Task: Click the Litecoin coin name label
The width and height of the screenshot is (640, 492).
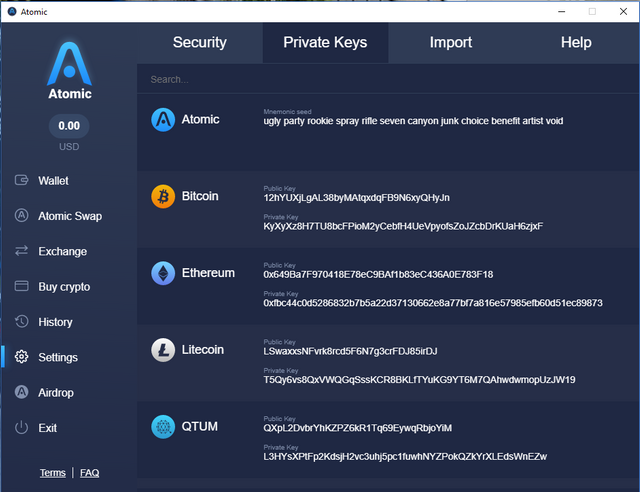Action: pyautogui.click(x=203, y=350)
